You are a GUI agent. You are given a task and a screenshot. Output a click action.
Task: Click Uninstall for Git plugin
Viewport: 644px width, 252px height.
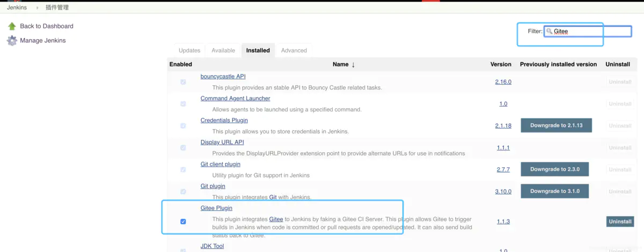click(x=620, y=191)
